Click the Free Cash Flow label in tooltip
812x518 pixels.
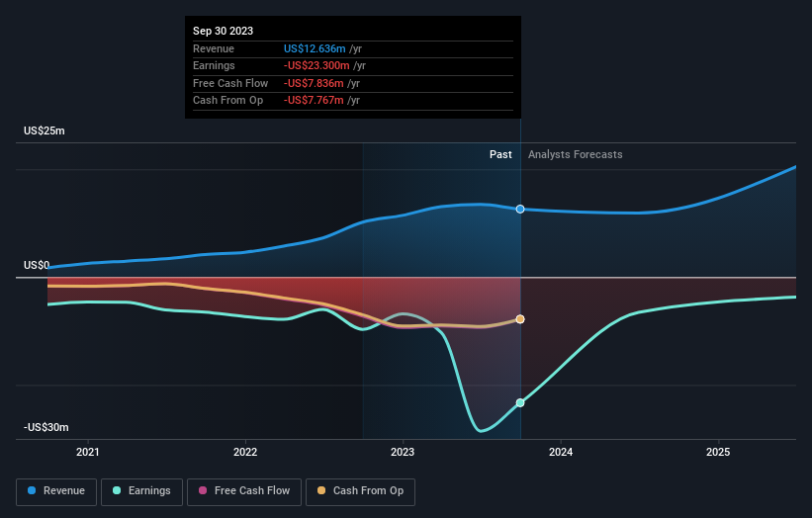(x=230, y=83)
